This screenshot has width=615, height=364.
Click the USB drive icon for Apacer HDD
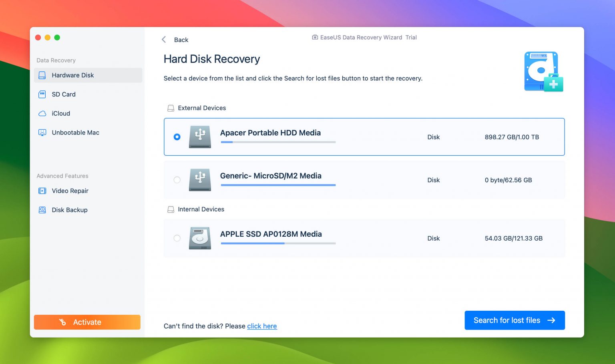coord(200,137)
